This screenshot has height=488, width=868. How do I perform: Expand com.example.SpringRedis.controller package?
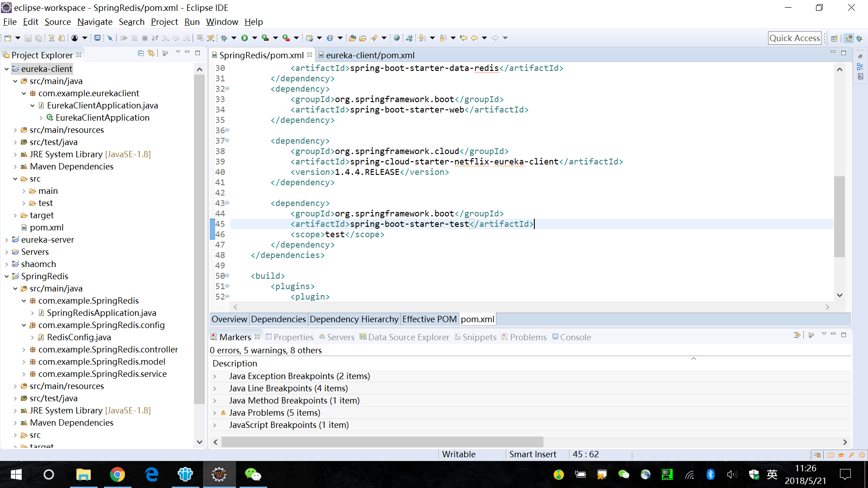pyautogui.click(x=24, y=350)
